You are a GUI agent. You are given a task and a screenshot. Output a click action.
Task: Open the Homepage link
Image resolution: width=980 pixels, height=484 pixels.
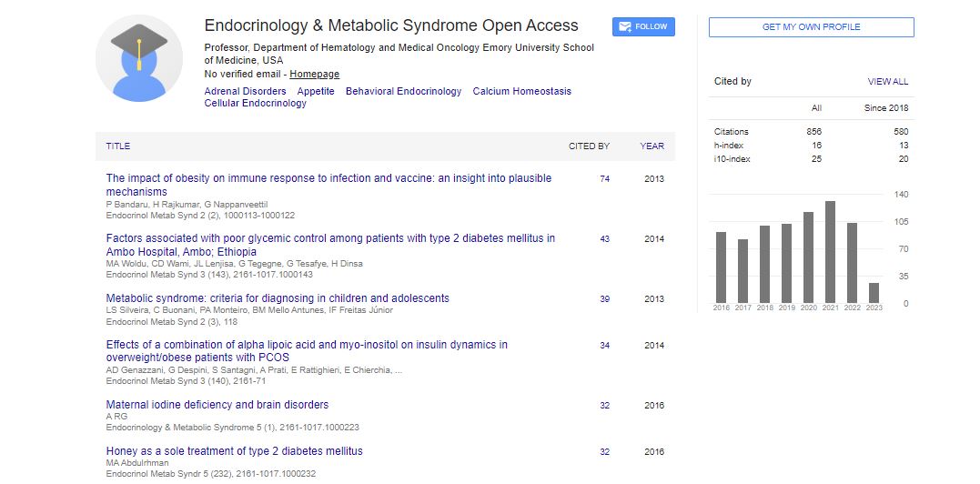coord(315,74)
